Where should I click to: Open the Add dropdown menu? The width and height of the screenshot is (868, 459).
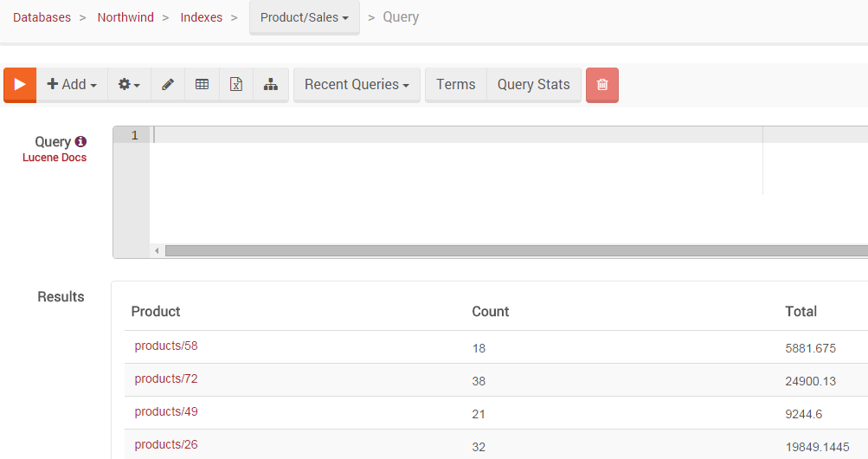pyautogui.click(x=72, y=85)
